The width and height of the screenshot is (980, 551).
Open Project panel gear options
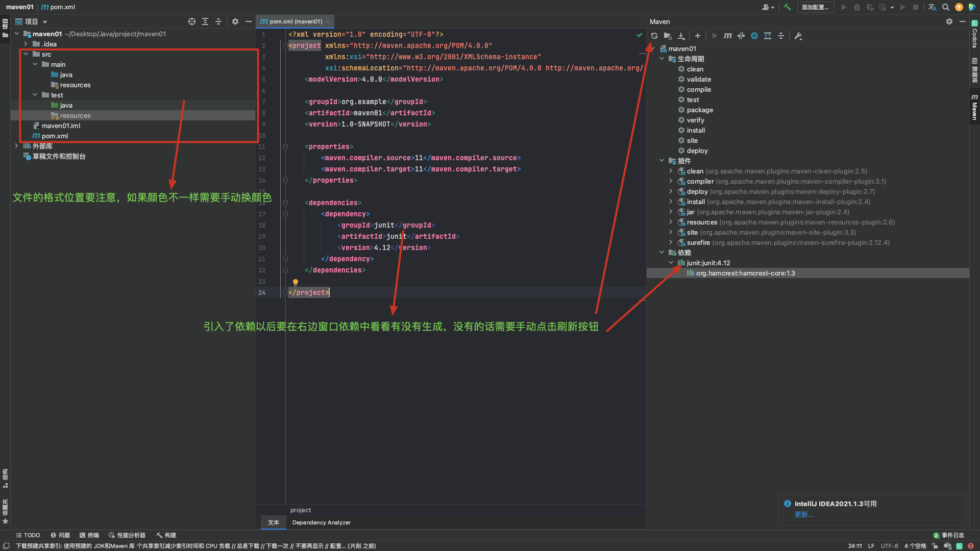pos(235,21)
